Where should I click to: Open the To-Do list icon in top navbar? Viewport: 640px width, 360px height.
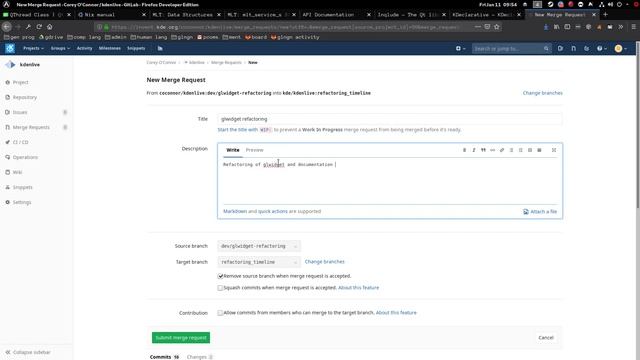[587, 48]
